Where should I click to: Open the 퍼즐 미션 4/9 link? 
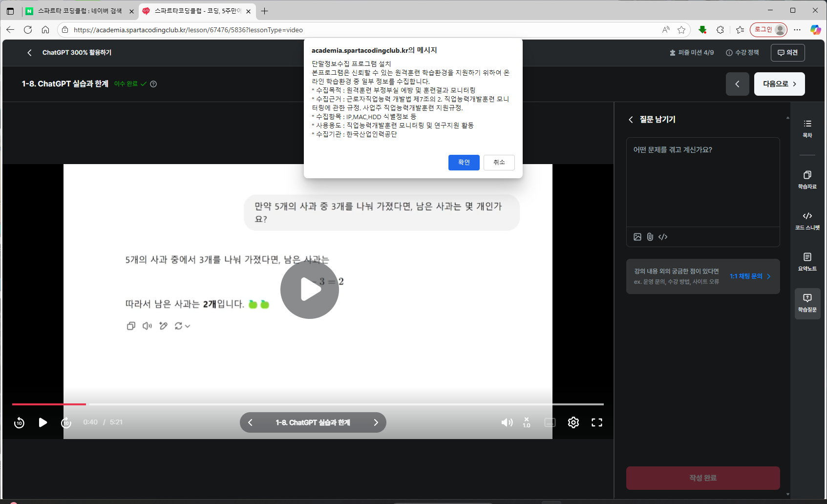point(691,53)
